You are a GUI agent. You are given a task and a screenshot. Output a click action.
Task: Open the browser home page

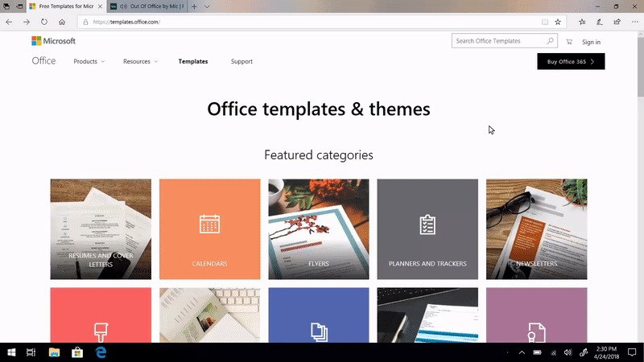[x=62, y=22]
